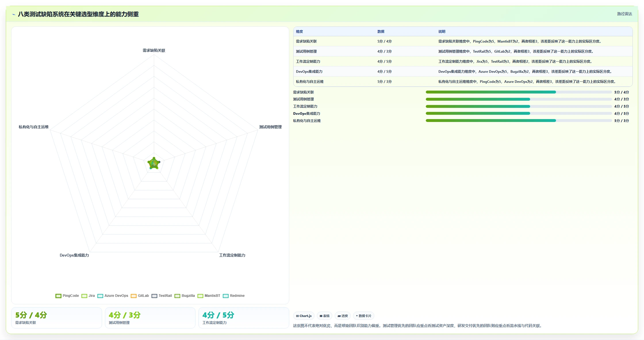Hide the TestRail legend entry

click(162, 296)
